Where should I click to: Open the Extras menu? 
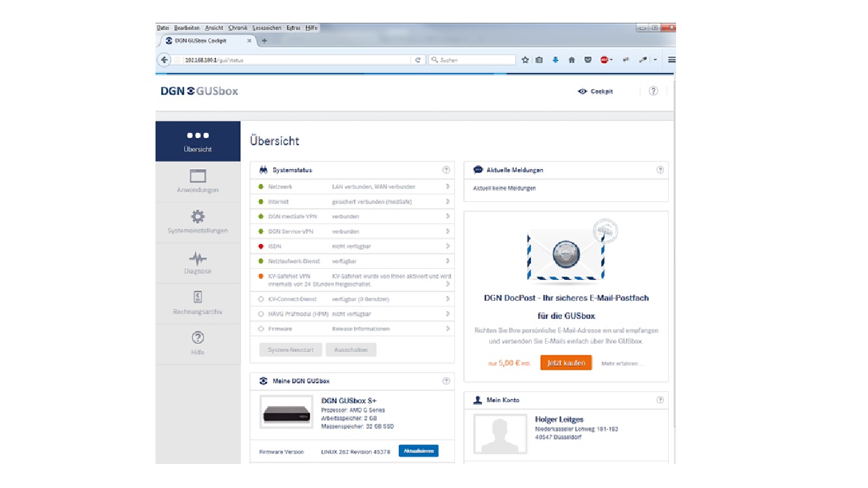point(293,28)
